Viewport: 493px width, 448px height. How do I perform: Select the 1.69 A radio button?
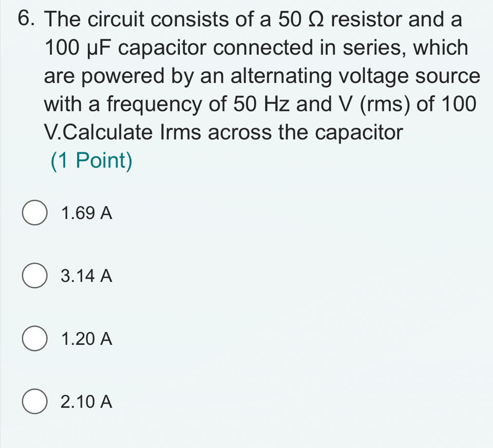pyautogui.click(x=34, y=213)
